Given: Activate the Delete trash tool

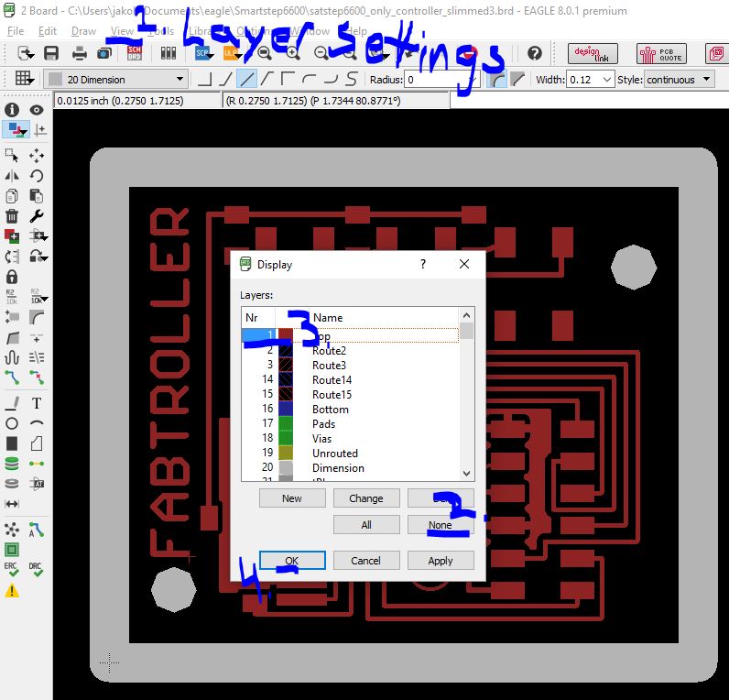Looking at the screenshot, I should click(x=12, y=216).
